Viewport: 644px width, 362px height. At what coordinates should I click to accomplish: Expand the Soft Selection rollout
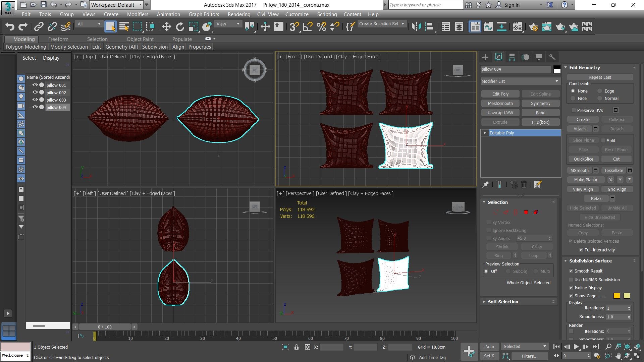[503, 302]
